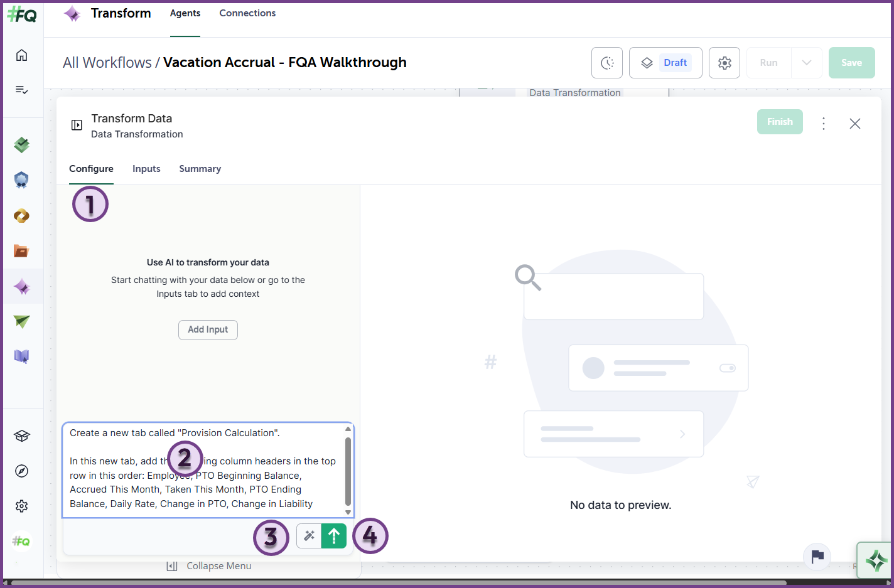
Task: Open the green paper plane app icon
Action: point(22,321)
